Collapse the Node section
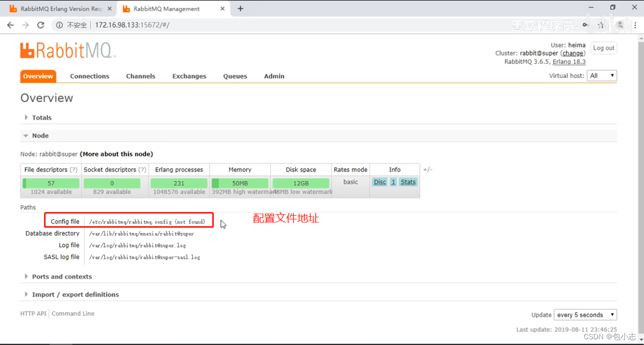The height and width of the screenshot is (345, 644). [40, 136]
